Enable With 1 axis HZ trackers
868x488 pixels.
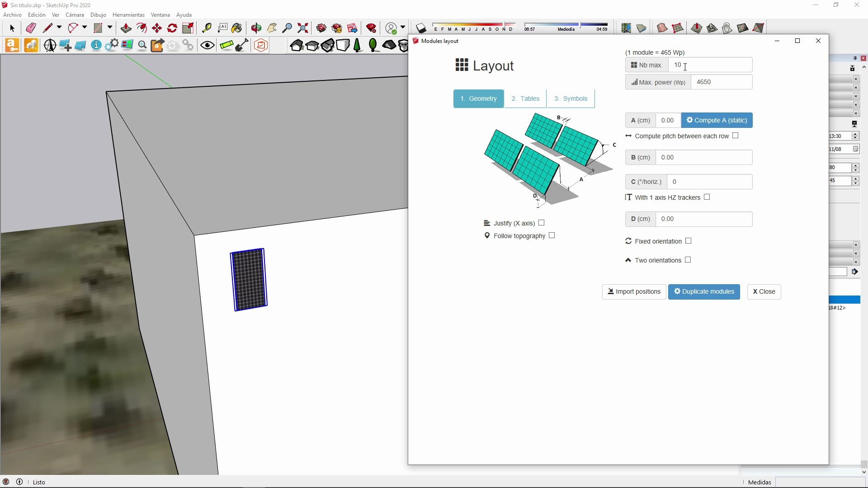(707, 197)
